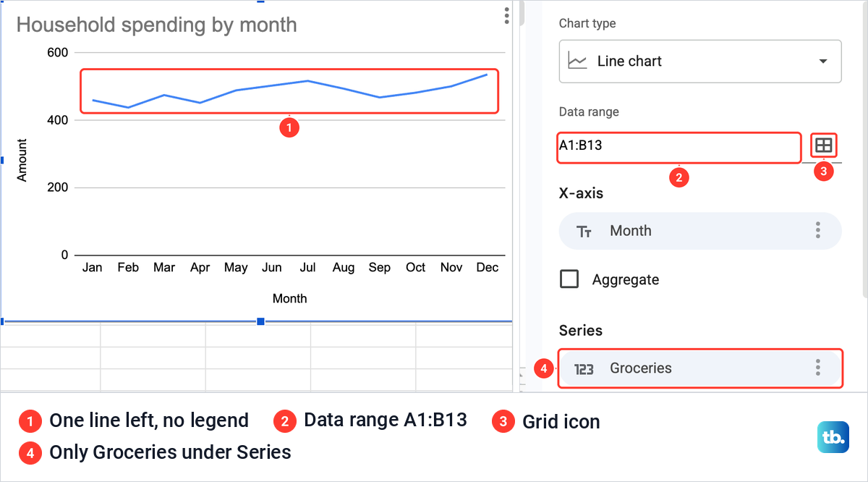
Task: Click the line chart icon in Chart type
Action: pyautogui.click(x=577, y=62)
